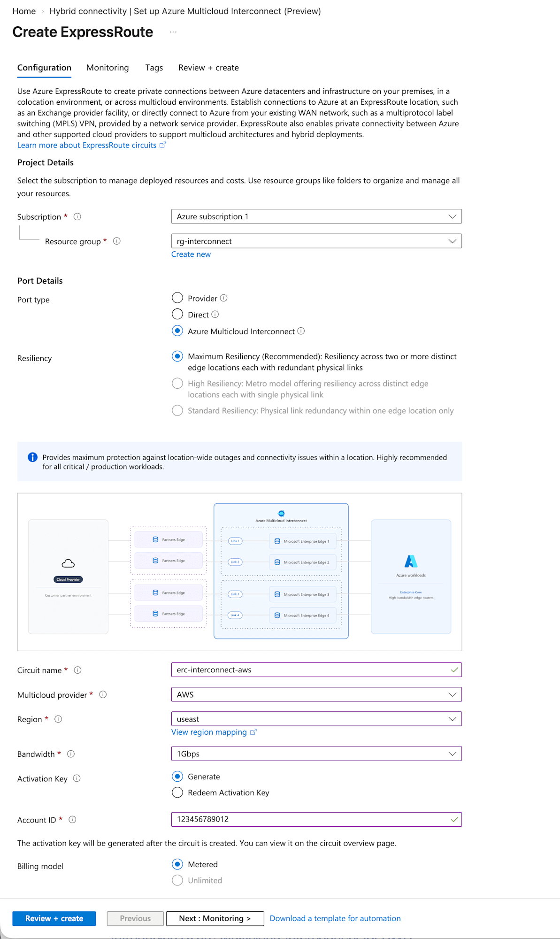
Task: Click the Circuit name input field
Action: tap(316, 670)
